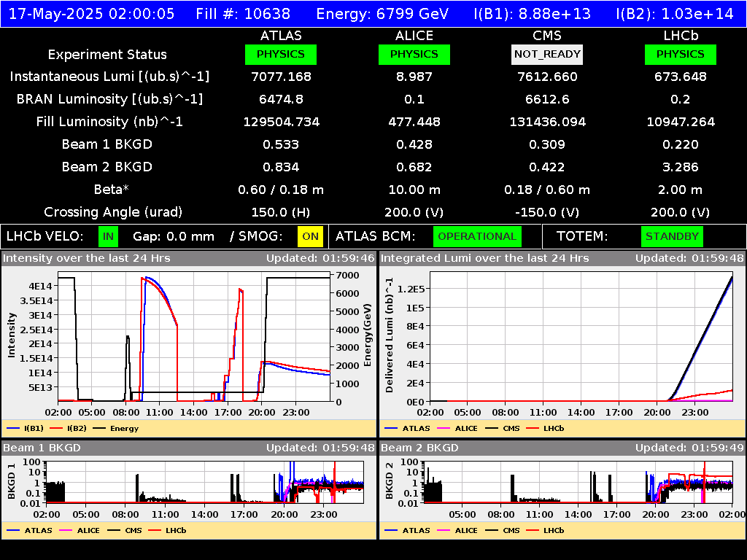Viewport: 747px width, 560px height.
Task: Click the LHCb column header
Action: tap(681, 36)
